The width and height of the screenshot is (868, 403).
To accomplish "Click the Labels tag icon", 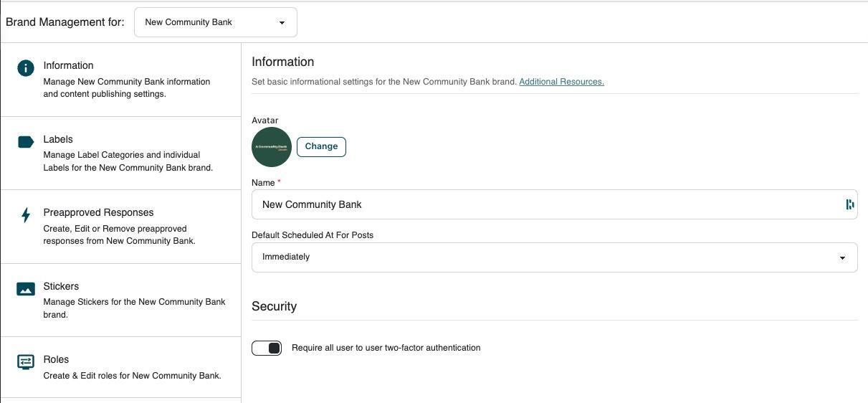I will [x=26, y=142].
